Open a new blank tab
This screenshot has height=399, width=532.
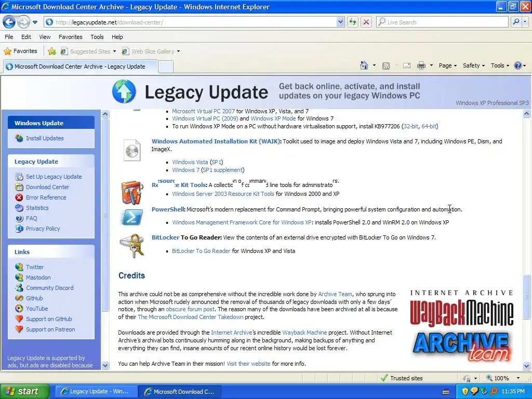pyautogui.click(x=166, y=67)
